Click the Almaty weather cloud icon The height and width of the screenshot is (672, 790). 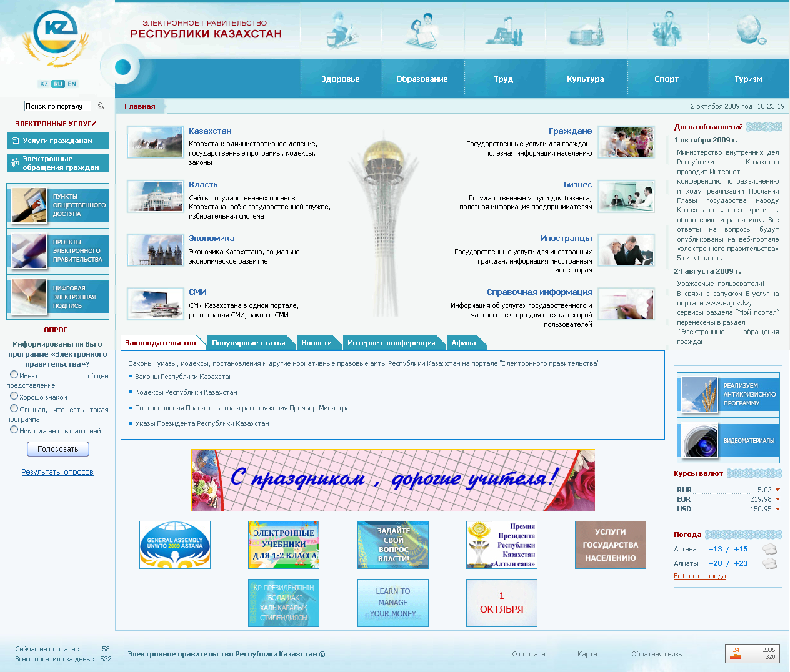pyautogui.click(x=769, y=563)
